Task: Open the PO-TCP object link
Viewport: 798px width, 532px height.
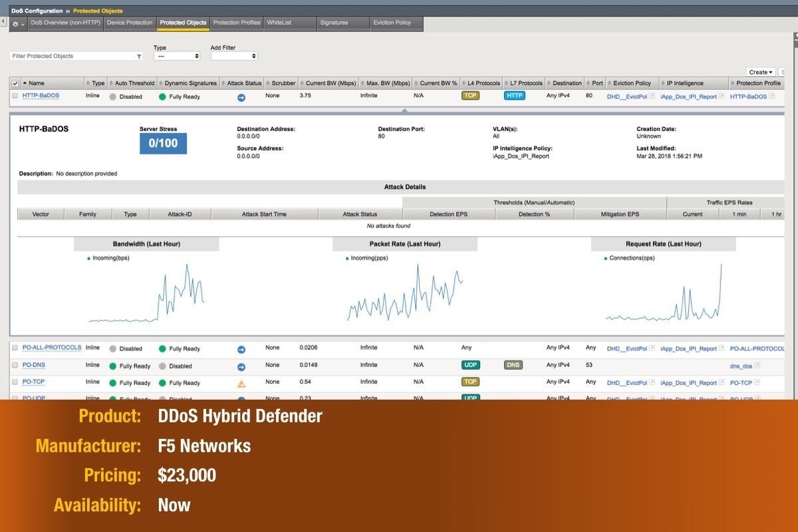Action: tap(33, 382)
